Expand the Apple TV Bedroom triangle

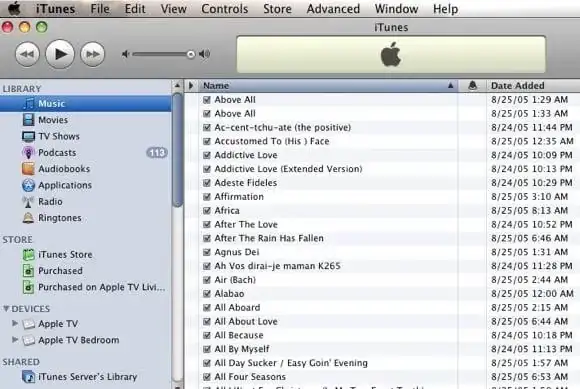click(x=15, y=339)
